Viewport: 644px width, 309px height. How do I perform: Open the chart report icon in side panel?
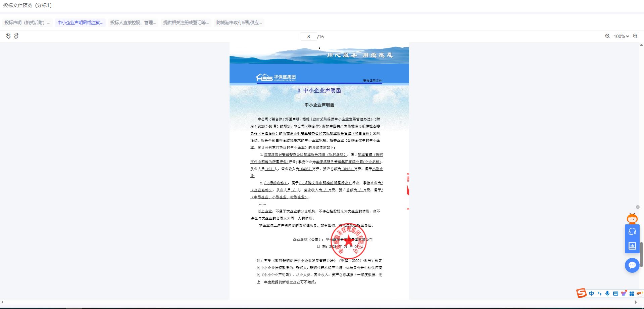[x=632, y=246]
